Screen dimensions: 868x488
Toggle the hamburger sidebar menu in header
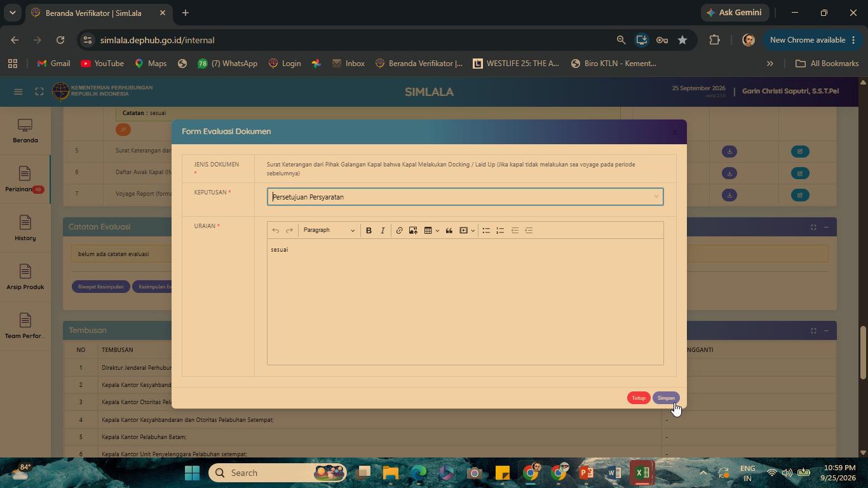coord(18,91)
